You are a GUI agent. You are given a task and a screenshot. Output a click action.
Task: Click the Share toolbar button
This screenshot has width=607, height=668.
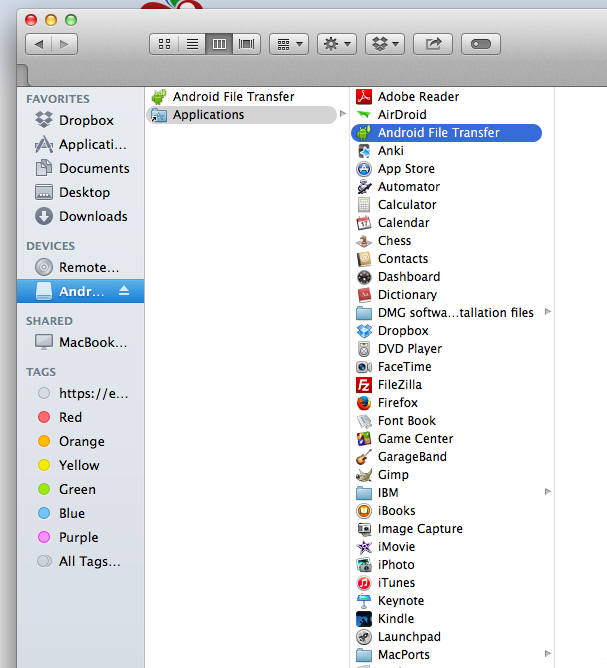click(x=433, y=44)
